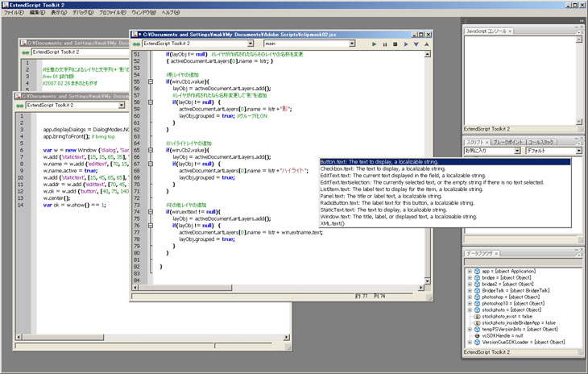Open the ファイル menu
The width and height of the screenshot is (588, 374).
14,12
